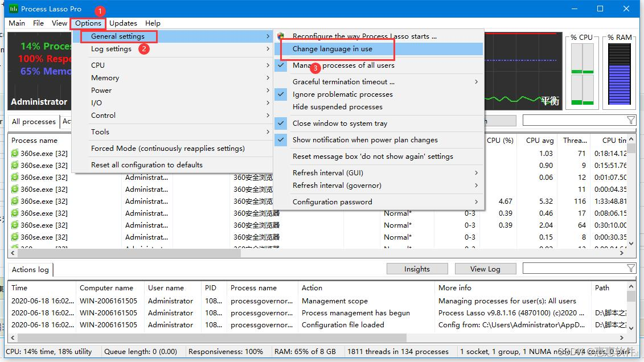Toggle Manage processes of all users
This screenshot has height=362, width=644.
tap(378, 65)
